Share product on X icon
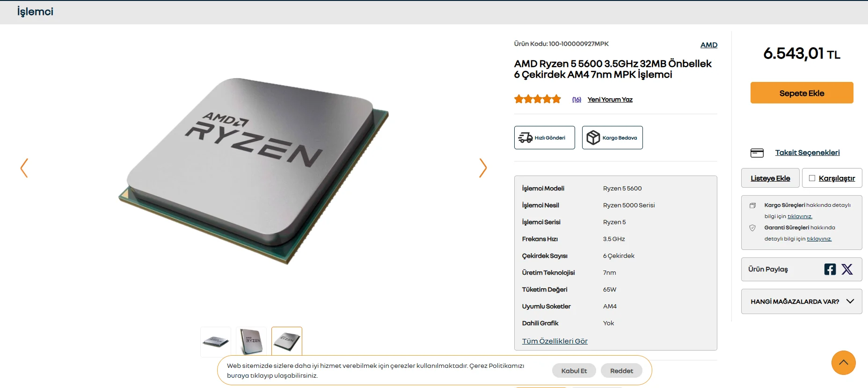Screen dimensions: 868x388 (x=847, y=269)
